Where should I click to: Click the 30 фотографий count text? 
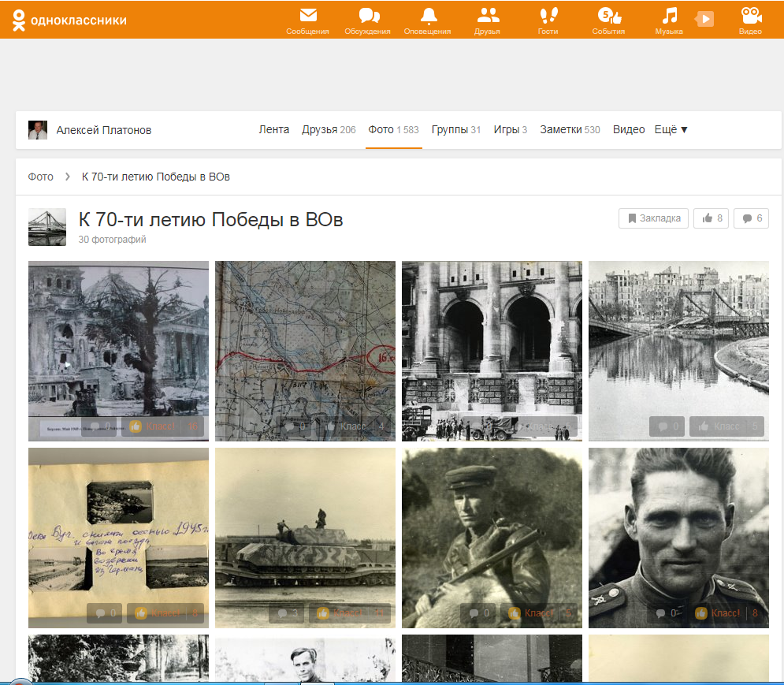coord(112,240)
